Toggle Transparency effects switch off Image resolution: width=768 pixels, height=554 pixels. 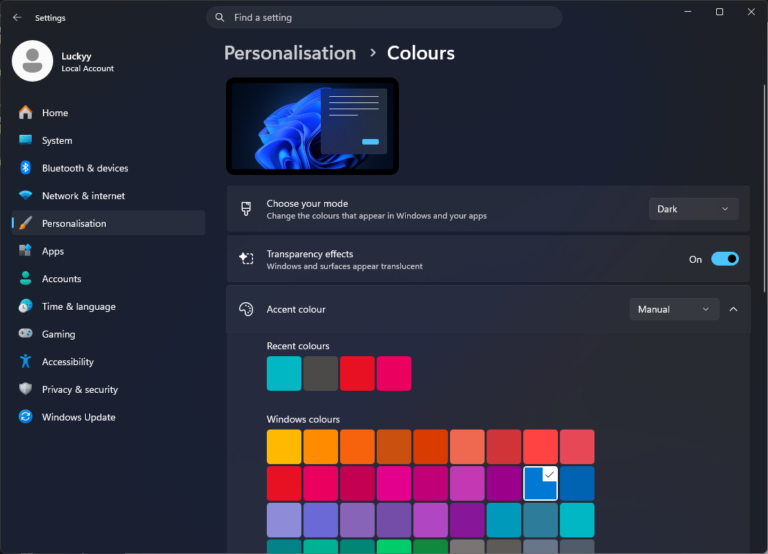725,259
